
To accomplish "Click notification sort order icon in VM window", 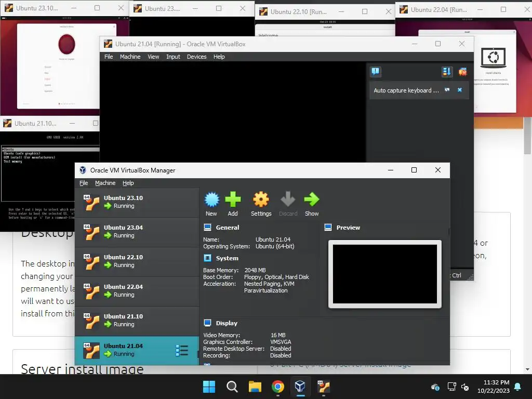I will [x=447, y=71].
